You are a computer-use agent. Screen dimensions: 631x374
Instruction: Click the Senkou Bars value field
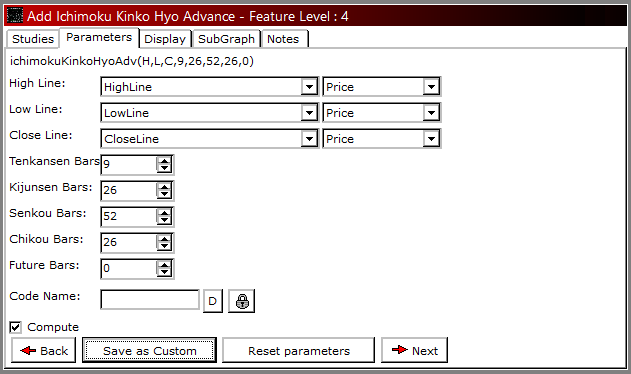tap(129, 217)
